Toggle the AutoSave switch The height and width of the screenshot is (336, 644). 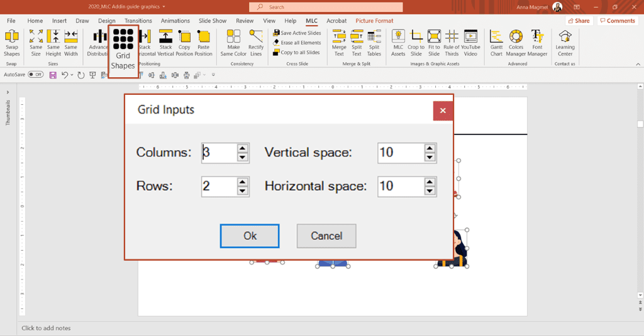(x=36, y=75)
